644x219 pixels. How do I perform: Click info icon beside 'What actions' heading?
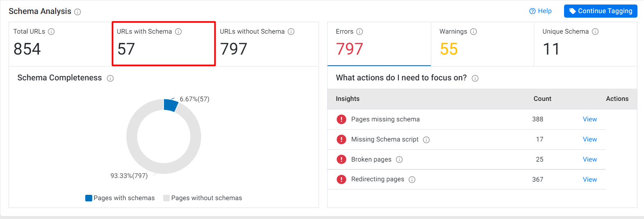475,78
